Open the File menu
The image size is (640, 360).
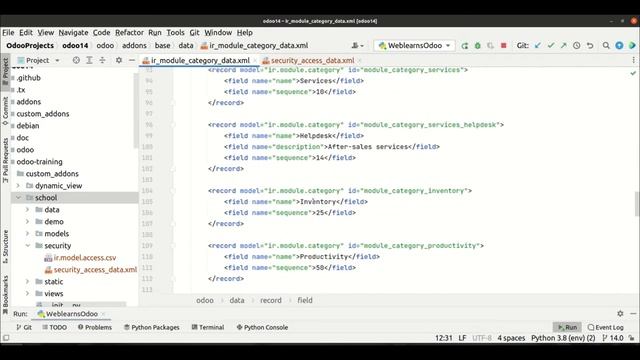(8, 33)
